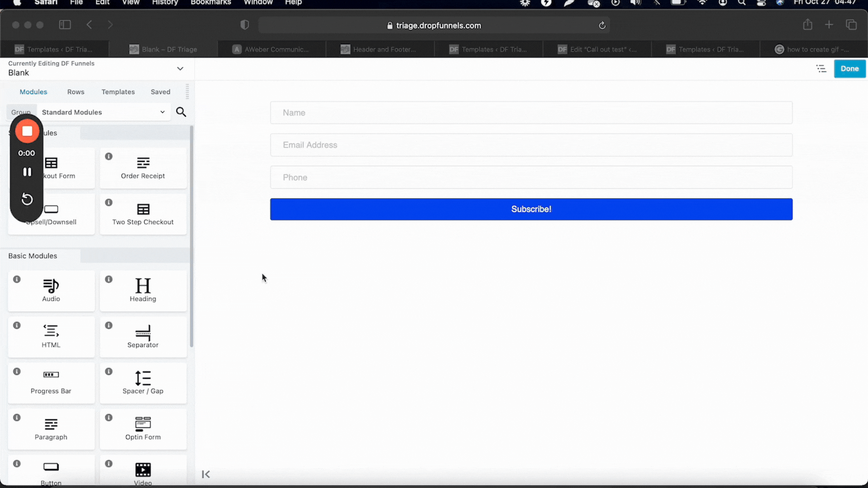
Task: Click the Button module icon
Action: click(51, 469)
